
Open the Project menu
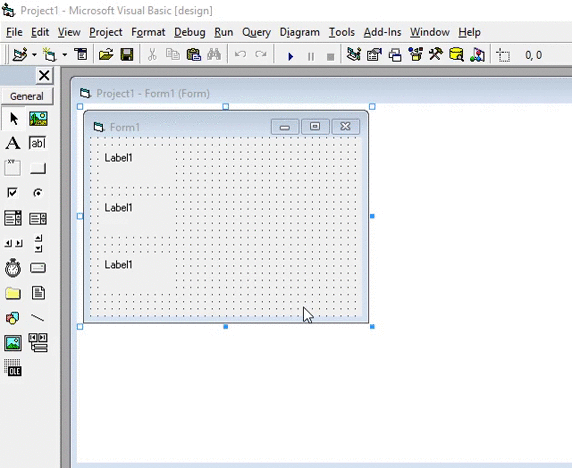tap(106, 32)
